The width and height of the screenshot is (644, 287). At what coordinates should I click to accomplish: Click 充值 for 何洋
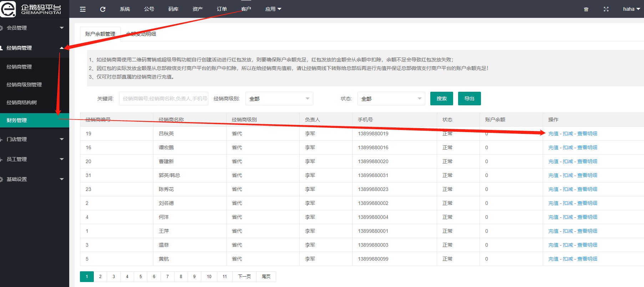click(553, 217)
